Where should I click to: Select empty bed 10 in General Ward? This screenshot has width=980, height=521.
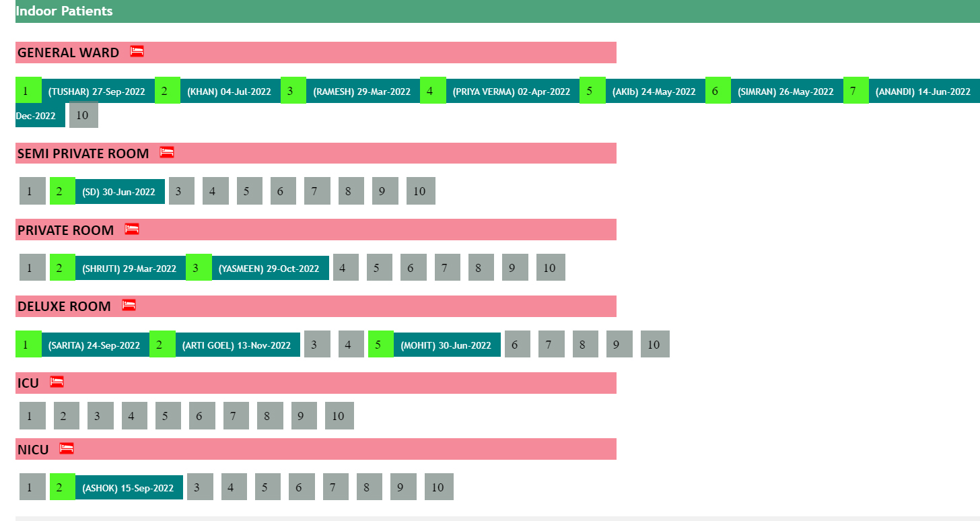click(83, 114)
